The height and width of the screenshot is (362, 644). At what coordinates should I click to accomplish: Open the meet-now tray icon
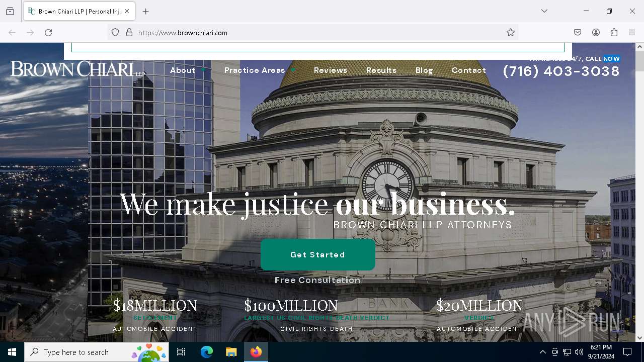(x=555, y=352)
